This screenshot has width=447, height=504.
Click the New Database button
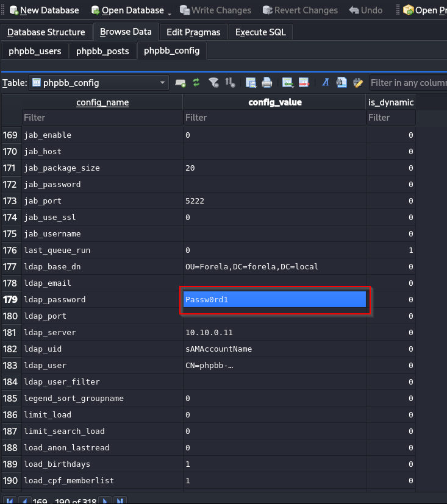pyautogui.click(x=44, y=10)
